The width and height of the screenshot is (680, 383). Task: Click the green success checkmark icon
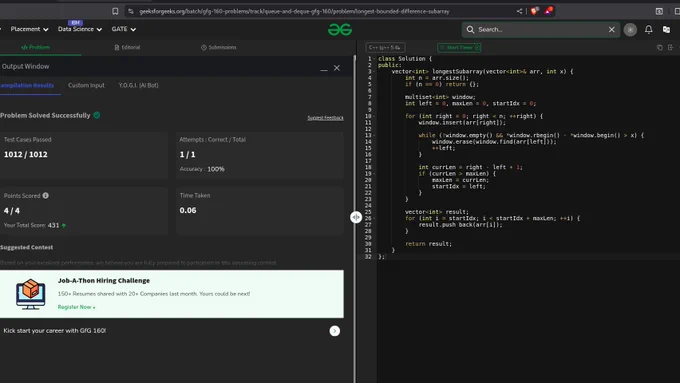click(x=97, y=115)
